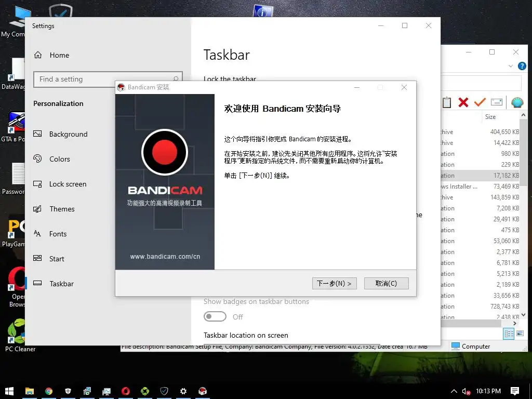Open File Explorer from the taskbar
The image size is (532, 399).
pos(30,391)
